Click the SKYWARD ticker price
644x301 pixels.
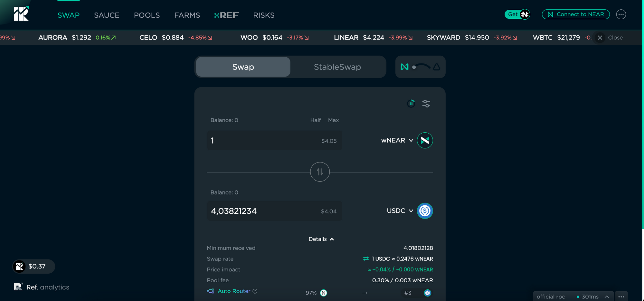click(477, 38)
